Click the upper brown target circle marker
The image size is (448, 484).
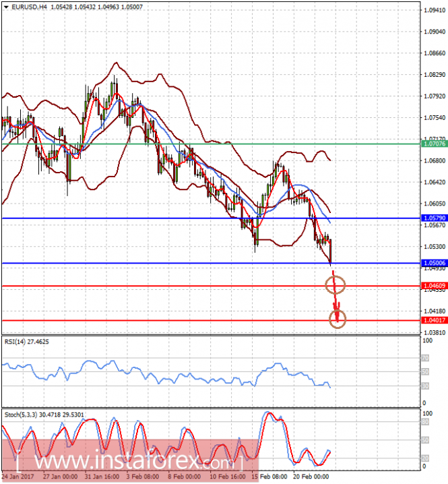335,284
